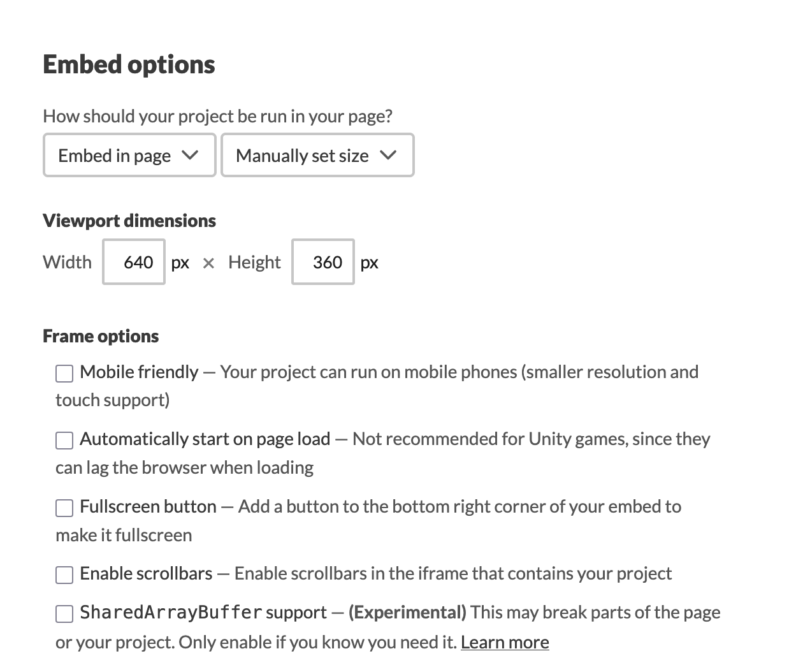Toggle the Enable scrollbars checkbox

[x=64, y=574]
